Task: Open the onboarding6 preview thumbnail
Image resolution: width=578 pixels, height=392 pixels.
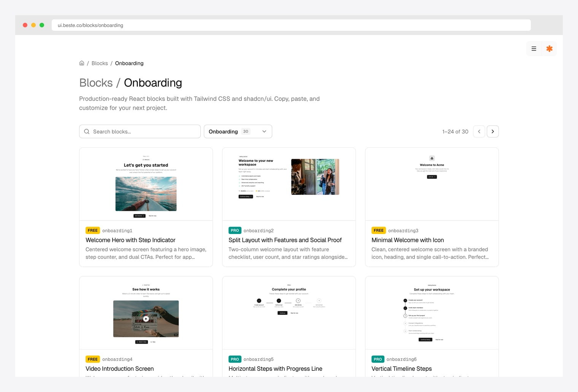Action: [432, 313]
